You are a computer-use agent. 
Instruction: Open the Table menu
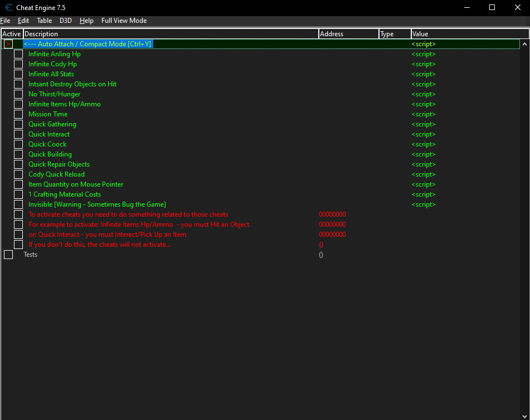tap(44, 21)
